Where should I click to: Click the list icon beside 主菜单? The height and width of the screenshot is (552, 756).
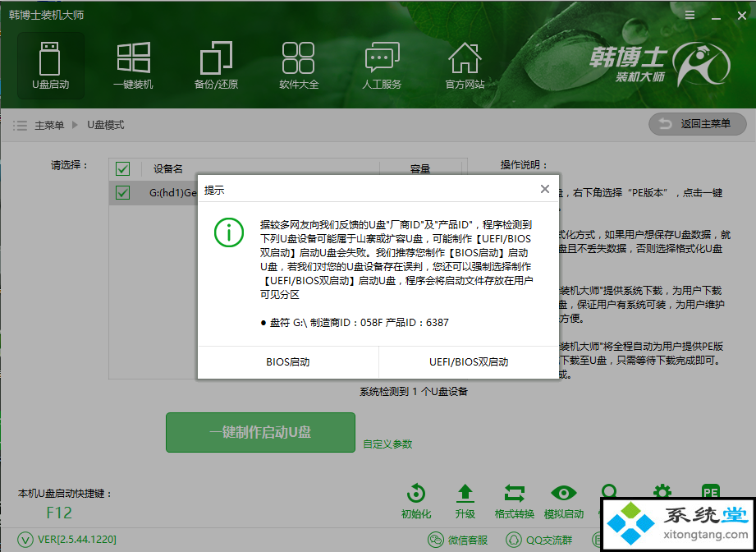[20, 126]
